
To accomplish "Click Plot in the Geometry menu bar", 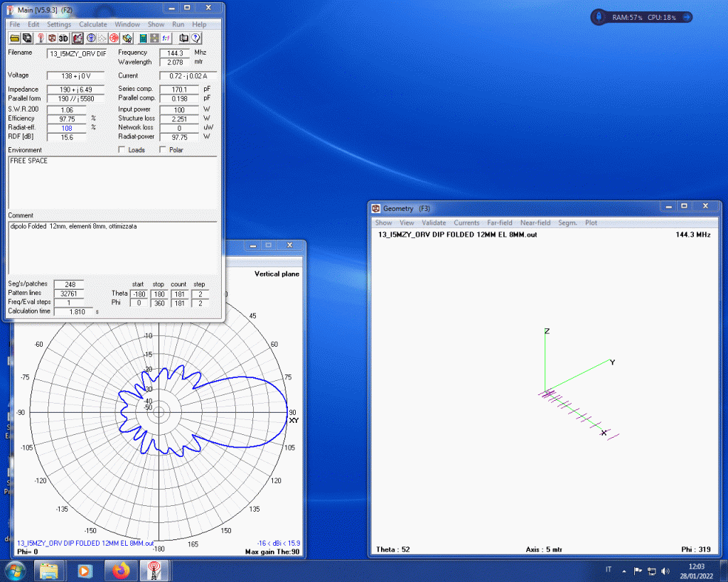I will coord(591,223).
